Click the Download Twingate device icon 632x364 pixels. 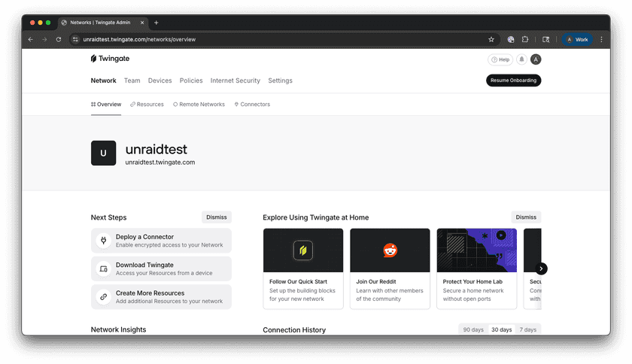(x=103, y=269)
